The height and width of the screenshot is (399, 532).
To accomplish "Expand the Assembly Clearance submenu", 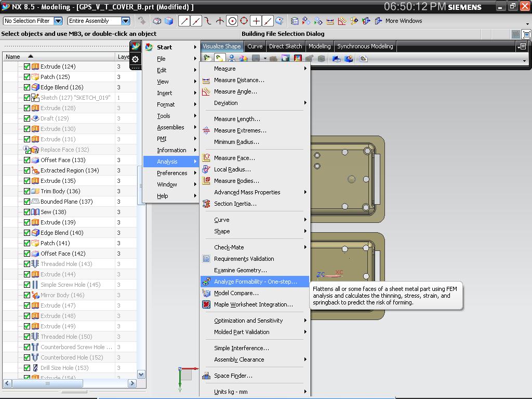I will coord(255,360).
